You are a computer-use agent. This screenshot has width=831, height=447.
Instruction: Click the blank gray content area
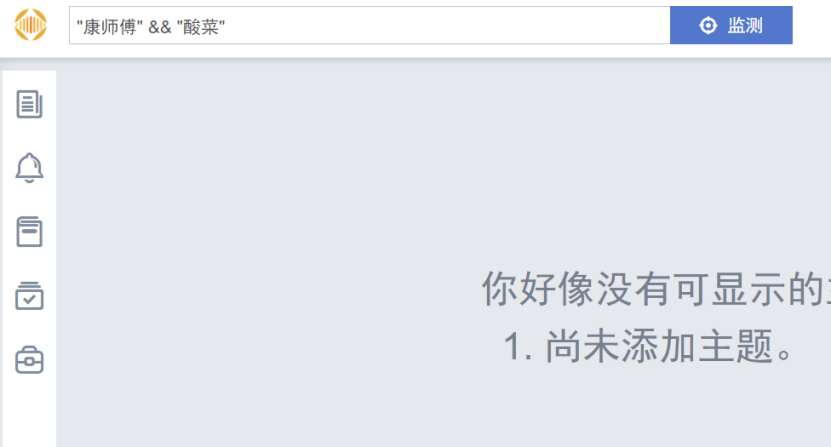265,186
